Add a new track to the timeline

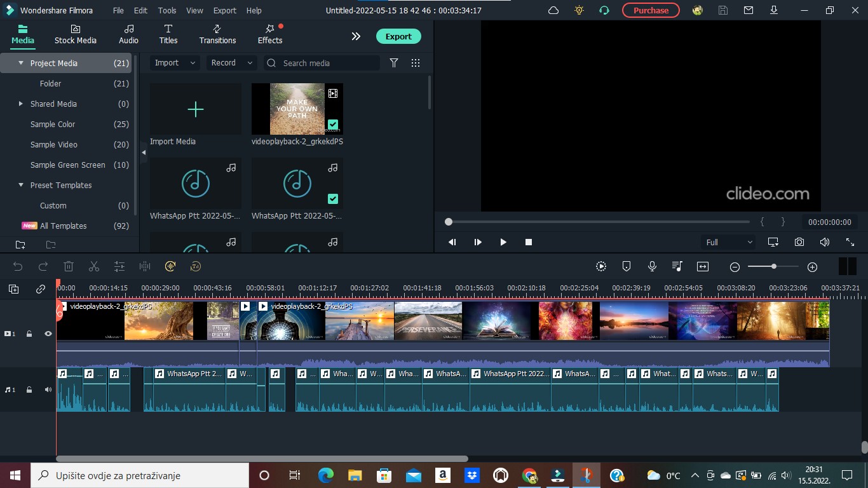coord(14,289)
